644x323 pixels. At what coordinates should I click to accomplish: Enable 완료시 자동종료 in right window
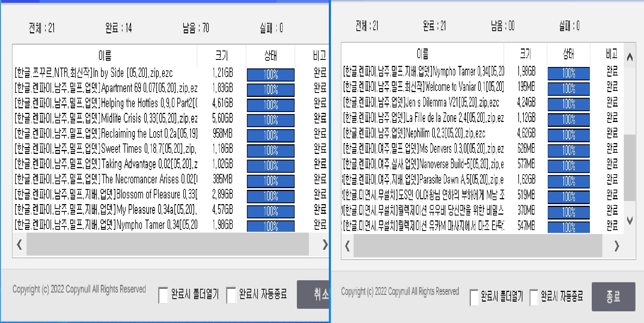point(534,297)
